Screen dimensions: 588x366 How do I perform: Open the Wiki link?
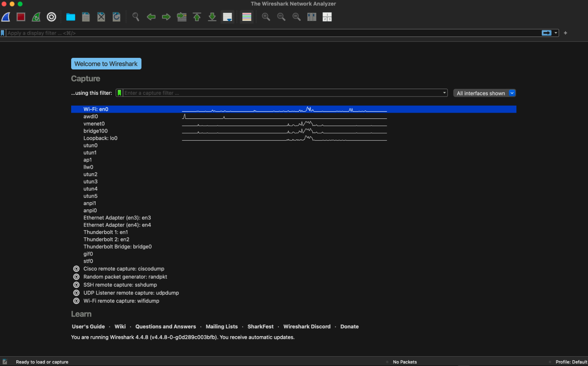click(120, 326)
